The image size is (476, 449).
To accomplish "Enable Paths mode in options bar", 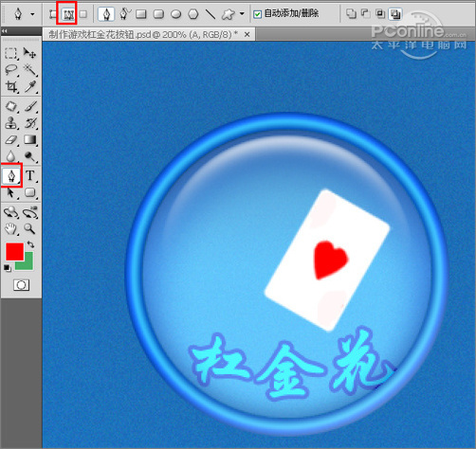I will click(67, 14).
